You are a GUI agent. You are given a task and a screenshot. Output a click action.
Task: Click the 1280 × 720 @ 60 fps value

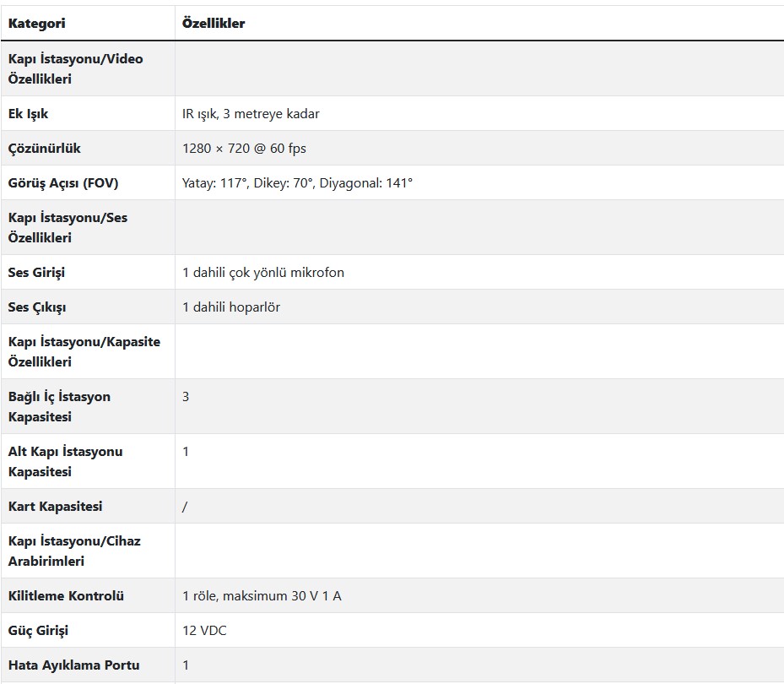click(244, 149)
